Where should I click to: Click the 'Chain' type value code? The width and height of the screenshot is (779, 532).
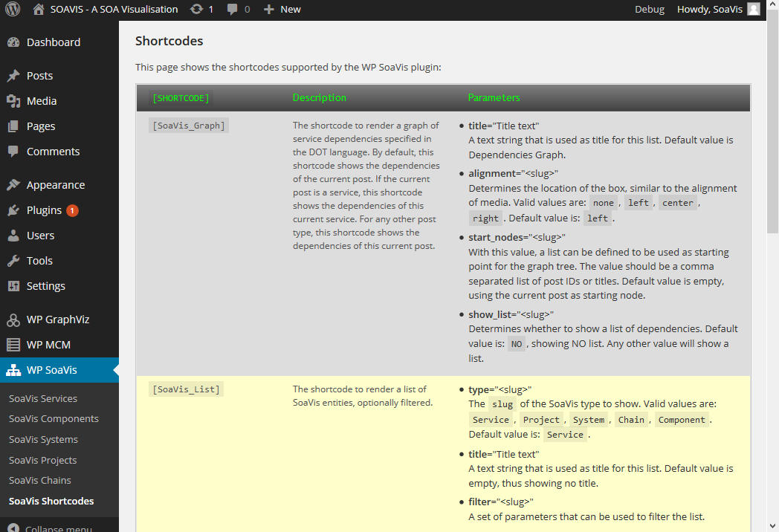pyautogui.click(x=631, y=420)
